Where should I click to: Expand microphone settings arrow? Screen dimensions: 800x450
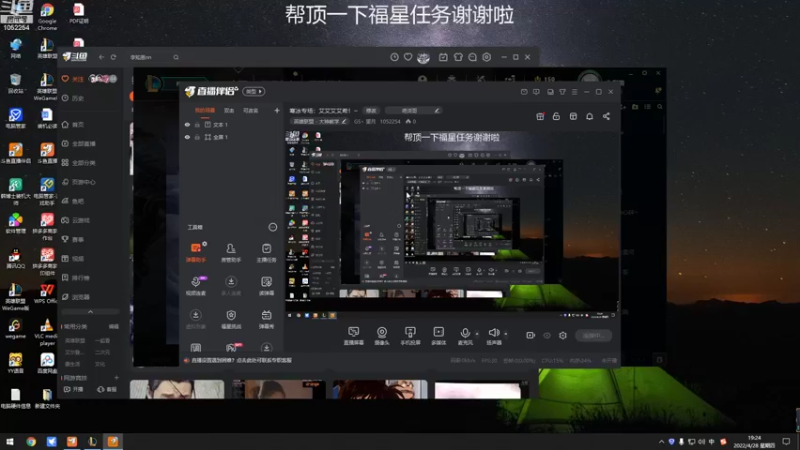477,334
